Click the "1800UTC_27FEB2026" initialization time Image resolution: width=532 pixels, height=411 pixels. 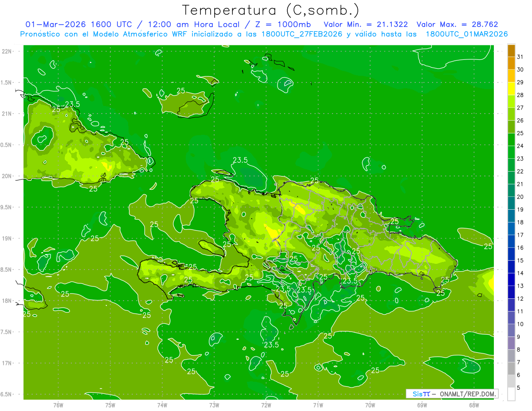tap(302, 34)
